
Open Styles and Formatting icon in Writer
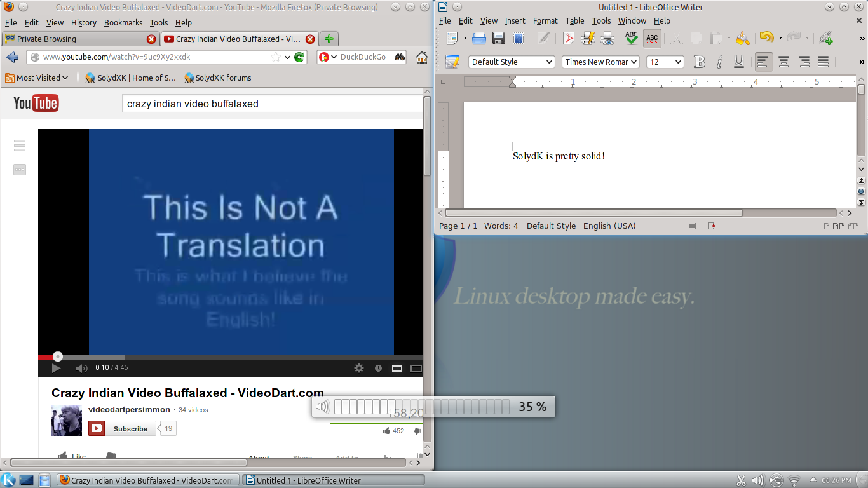tap(452, 62)
